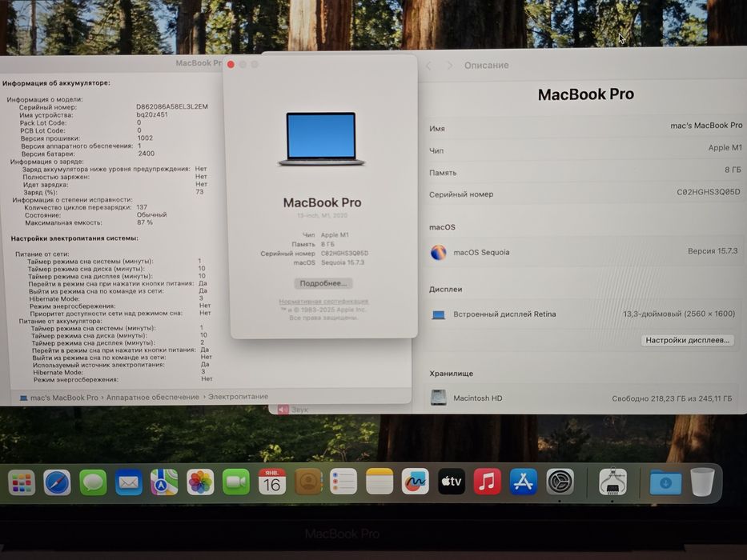Image resolution: width=747 pixels, height=560 pixels.
Task: Click battery serial D862086A58EL3L2EM
Action: click(172, 106)
